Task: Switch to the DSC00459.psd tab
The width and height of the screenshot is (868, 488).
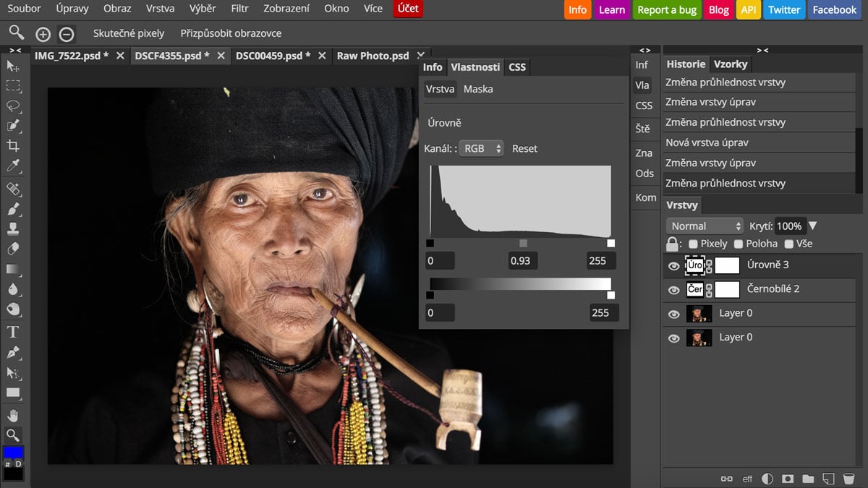Action: point(273,56)
